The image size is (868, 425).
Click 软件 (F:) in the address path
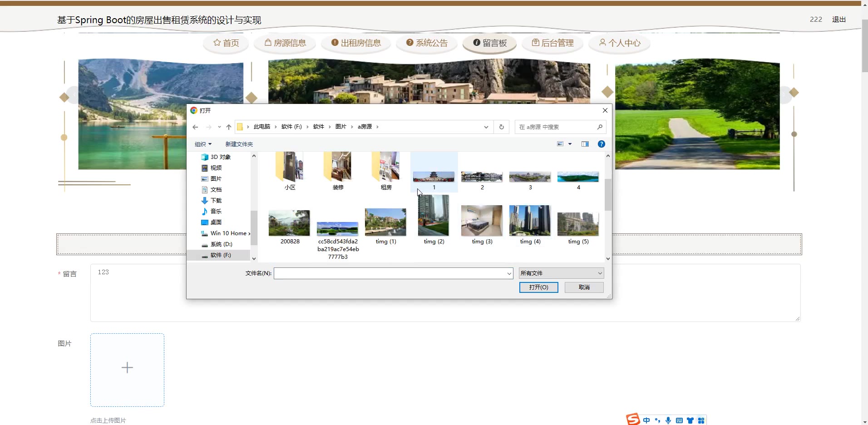(x=291, y=127)
